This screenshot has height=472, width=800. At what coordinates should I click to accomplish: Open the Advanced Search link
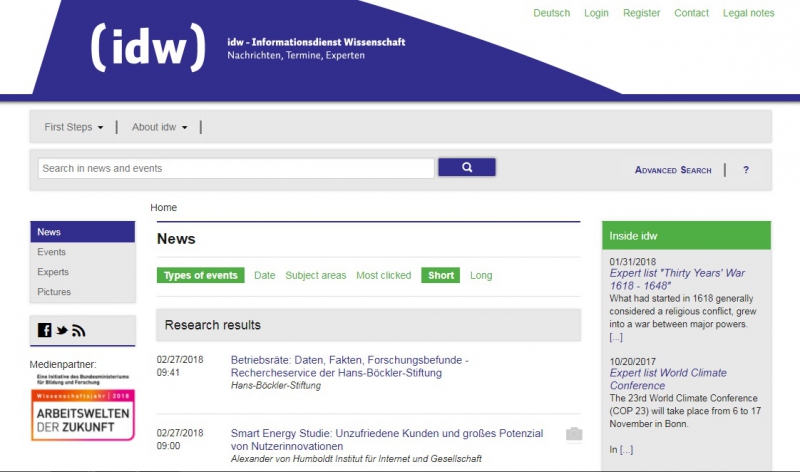coord(673,170)
